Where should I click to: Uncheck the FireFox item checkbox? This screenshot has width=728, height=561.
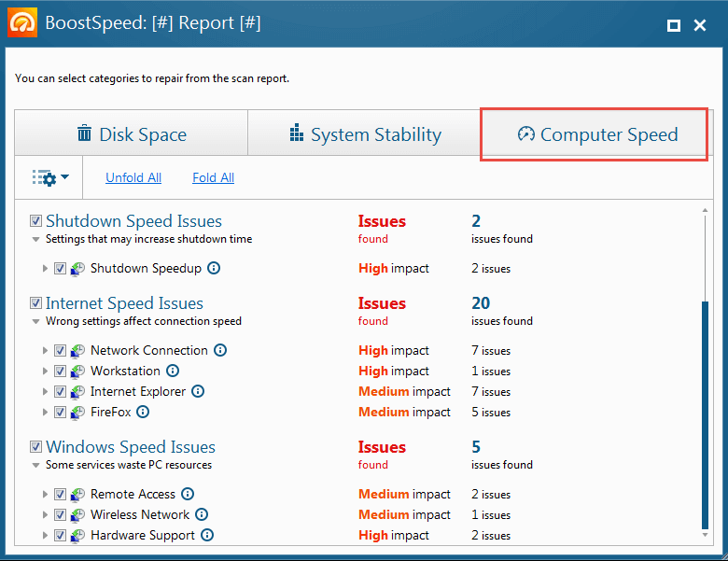point(60,412)
